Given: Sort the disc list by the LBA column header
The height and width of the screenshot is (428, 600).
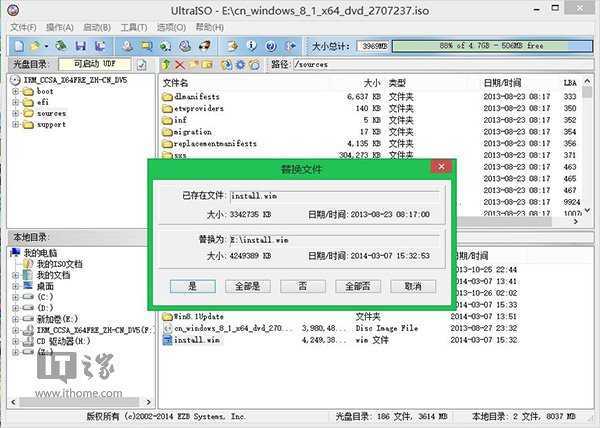Looking at the screenshot, I should tap(570, 83).
